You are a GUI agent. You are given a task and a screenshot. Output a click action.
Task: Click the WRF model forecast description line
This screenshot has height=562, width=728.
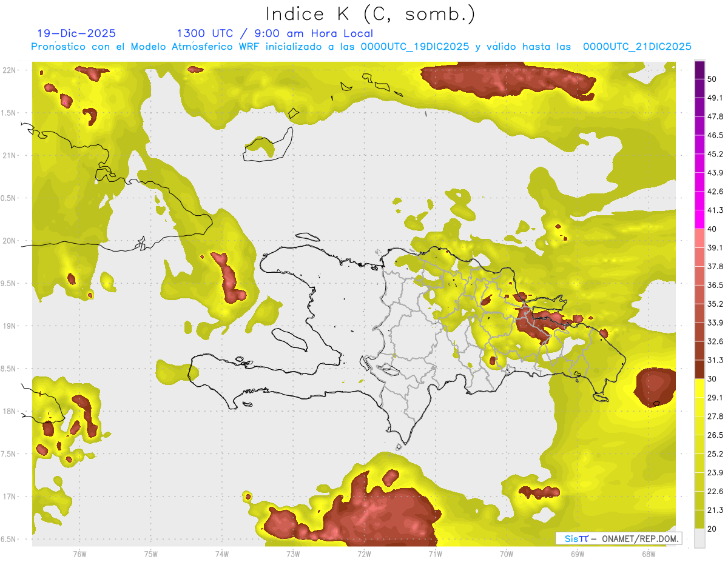pos(362,47)
